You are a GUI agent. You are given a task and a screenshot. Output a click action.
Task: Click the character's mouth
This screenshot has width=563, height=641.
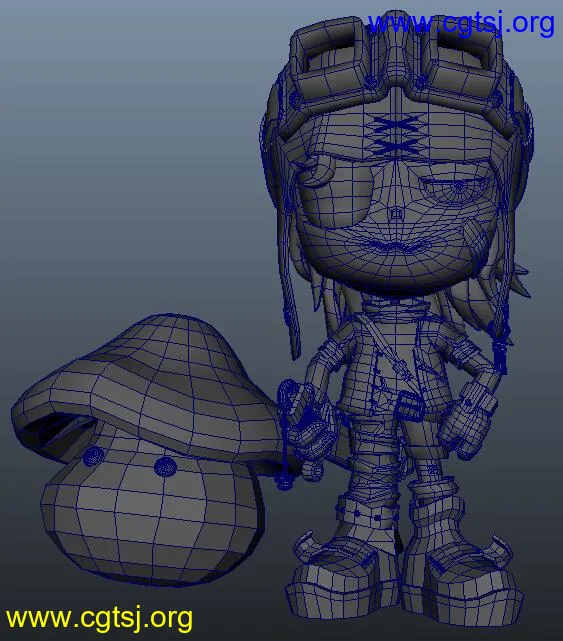point(395,246)
